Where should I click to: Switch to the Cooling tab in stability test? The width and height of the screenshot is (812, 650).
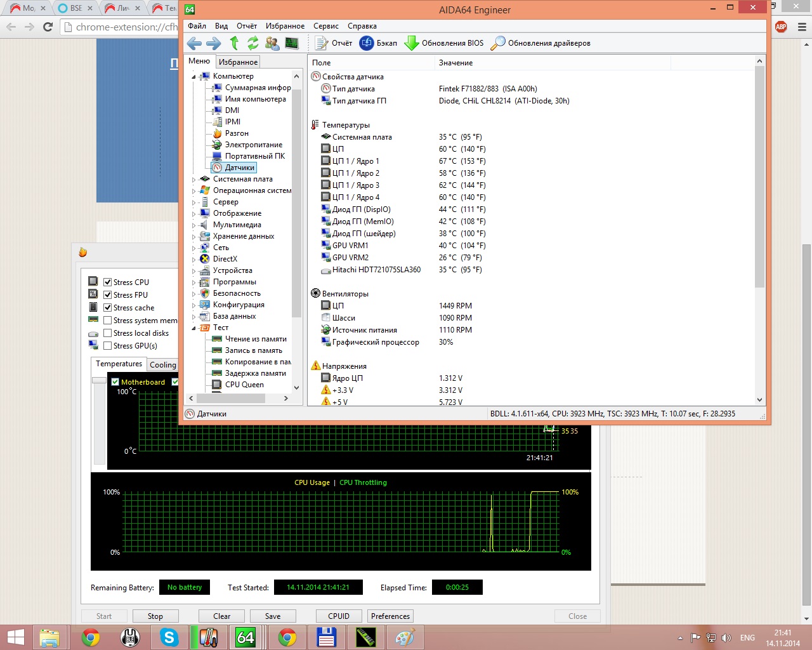tap(163, 365)
